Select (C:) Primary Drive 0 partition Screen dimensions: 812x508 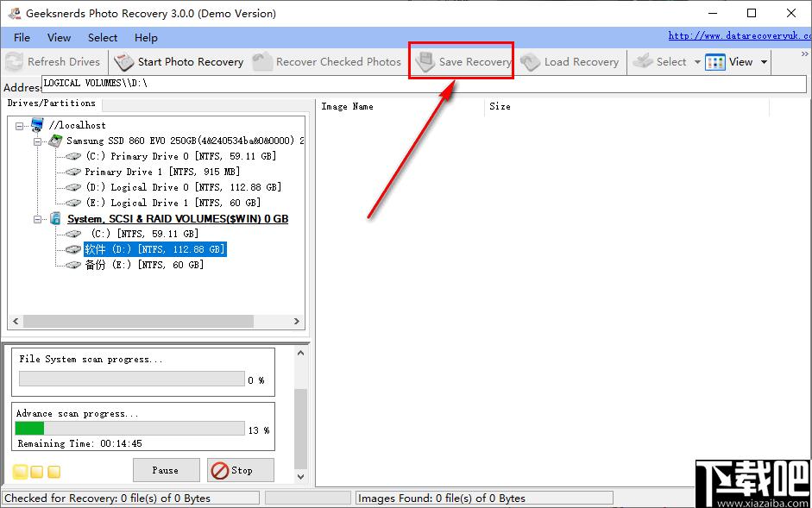pyautogui.click(x=180, y=156)
